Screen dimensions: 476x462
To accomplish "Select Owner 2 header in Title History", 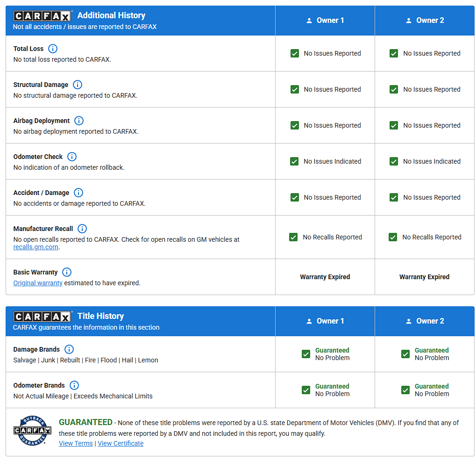I will 425,321.
